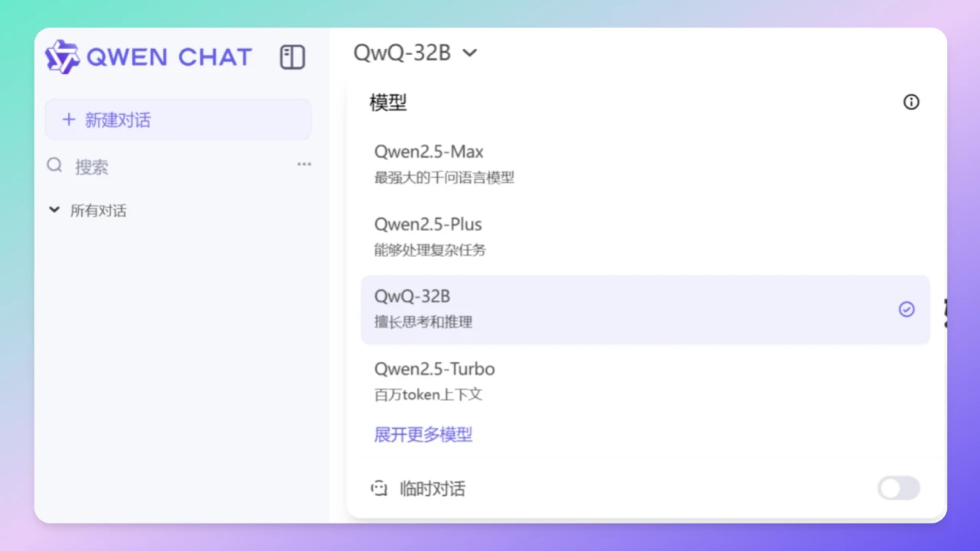The width and height of the screenshot is (980, 551).
Task: Click the 临时对话 label text
Action: (433, 489)
